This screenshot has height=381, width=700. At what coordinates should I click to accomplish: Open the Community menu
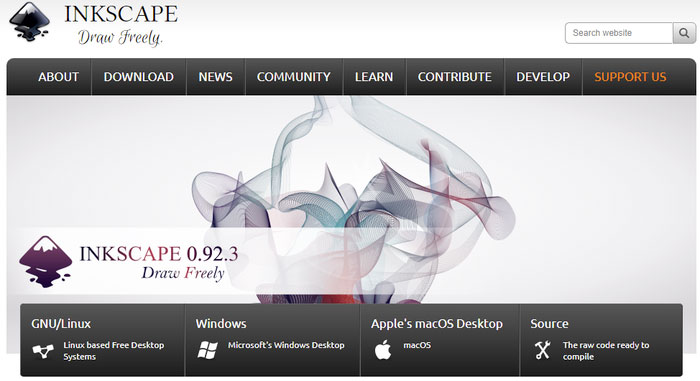(x=294, y=77)
